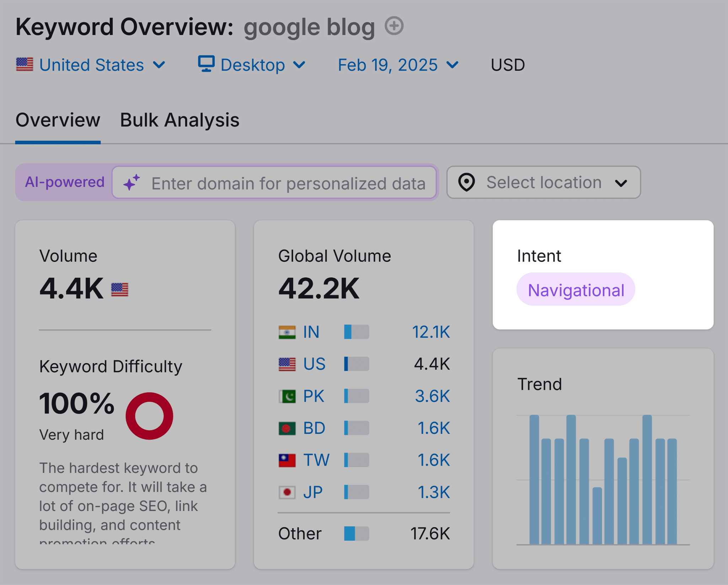
Task: Click the lowest bar in Trend chart
Action: (x=597, y=516)
